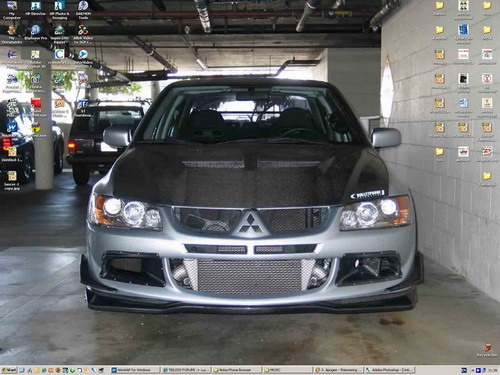Click the Start button
Viewport: 500px width, 375px height.
point(9,370)
